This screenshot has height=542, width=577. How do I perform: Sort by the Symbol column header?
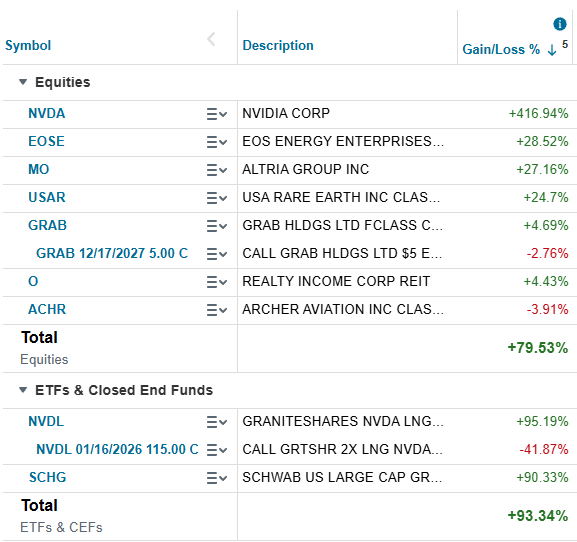pos(28,46)
